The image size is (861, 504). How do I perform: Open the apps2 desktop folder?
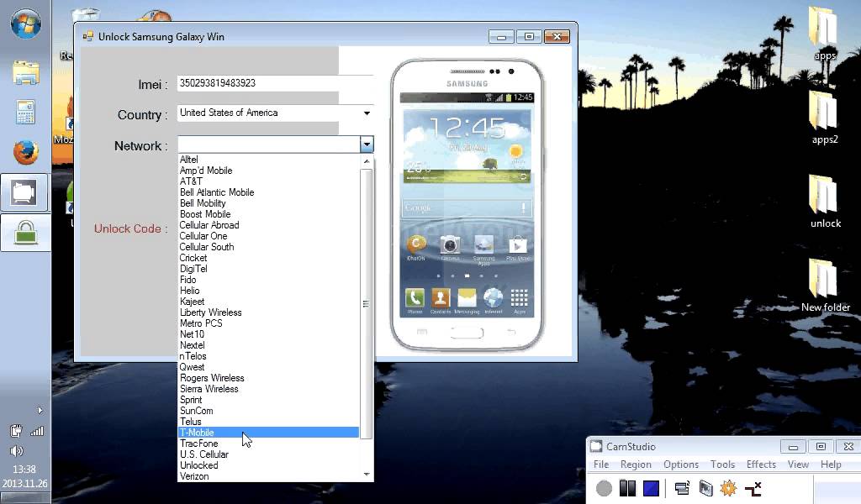click(x=824, y=117)
